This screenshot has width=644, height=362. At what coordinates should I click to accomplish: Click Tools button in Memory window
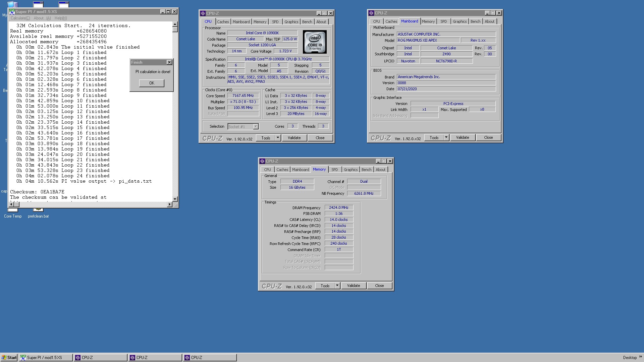point(325,286)
